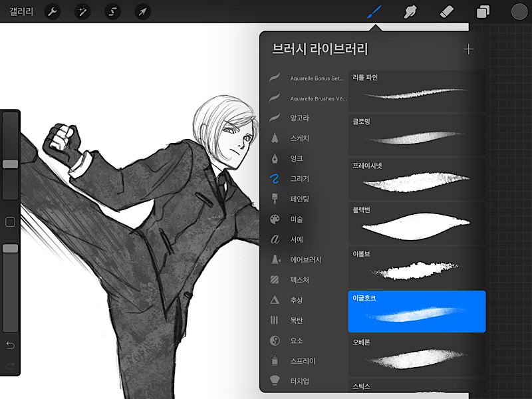532x399 pixels.
Task: Open the 스케치 brush set
Action: (307, 138)
